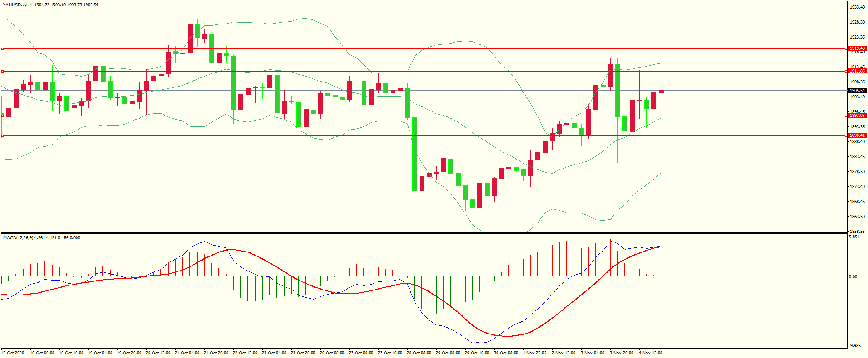Image resolution: width=868 pixels, height=358 pixels.
Task: Click the 4 Nov 12:00 time label
Action: tap(651, 353)
